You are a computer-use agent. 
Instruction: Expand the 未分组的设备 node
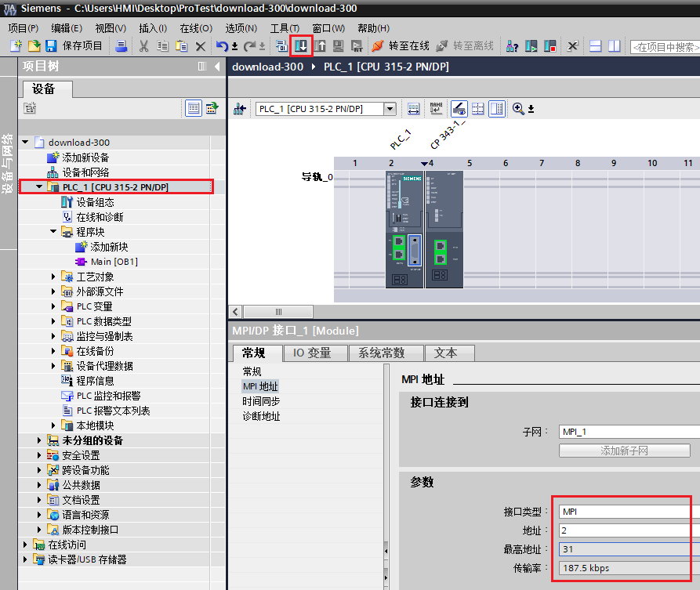coord(39,440)
